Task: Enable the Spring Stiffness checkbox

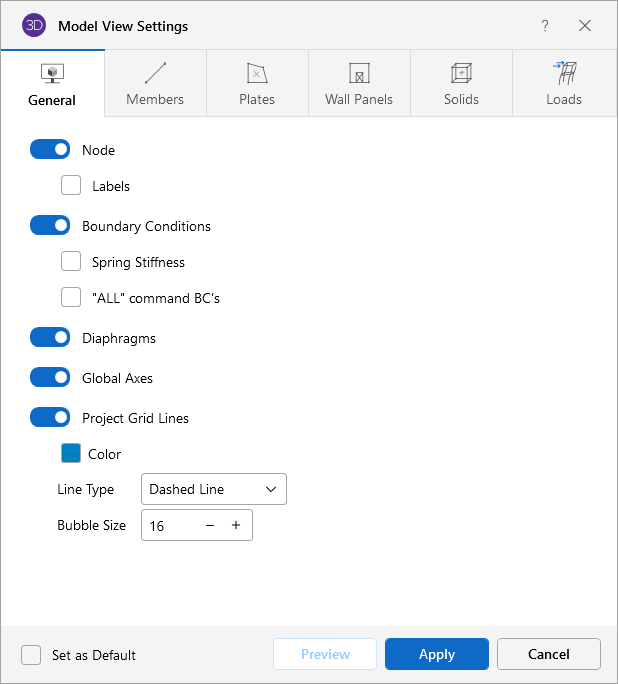Action: coord(71,261)
